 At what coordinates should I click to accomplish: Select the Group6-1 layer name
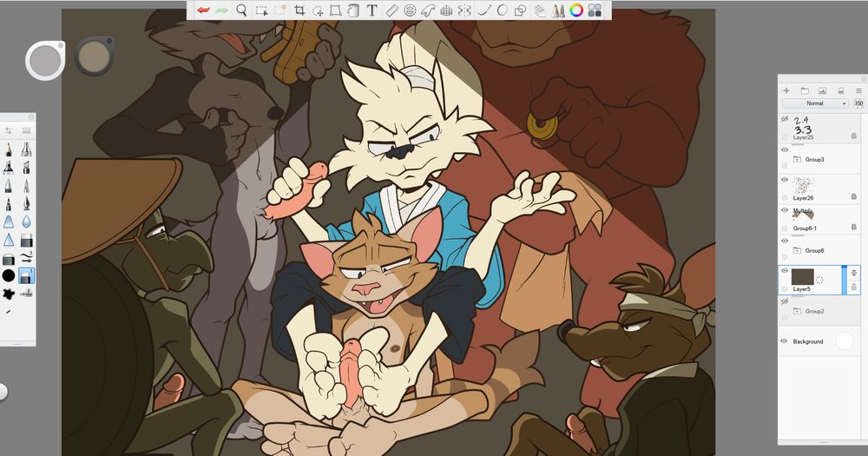pyautogui.click(x=805, y=228)
